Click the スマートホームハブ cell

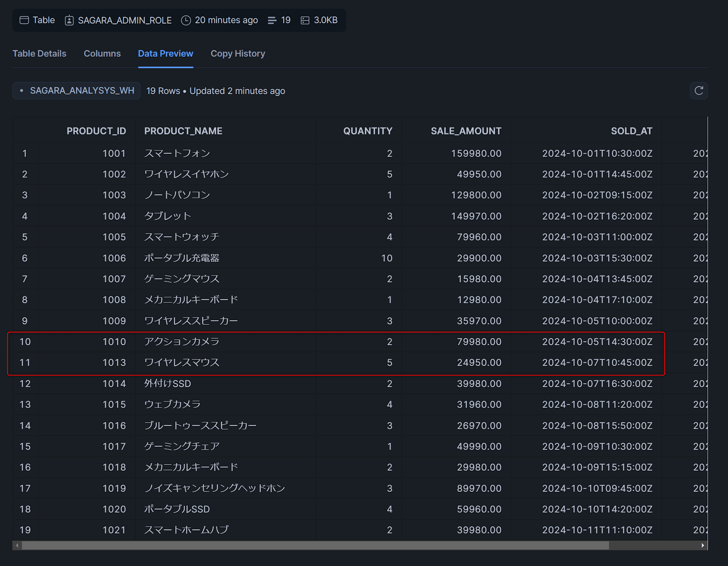(186, 530)
